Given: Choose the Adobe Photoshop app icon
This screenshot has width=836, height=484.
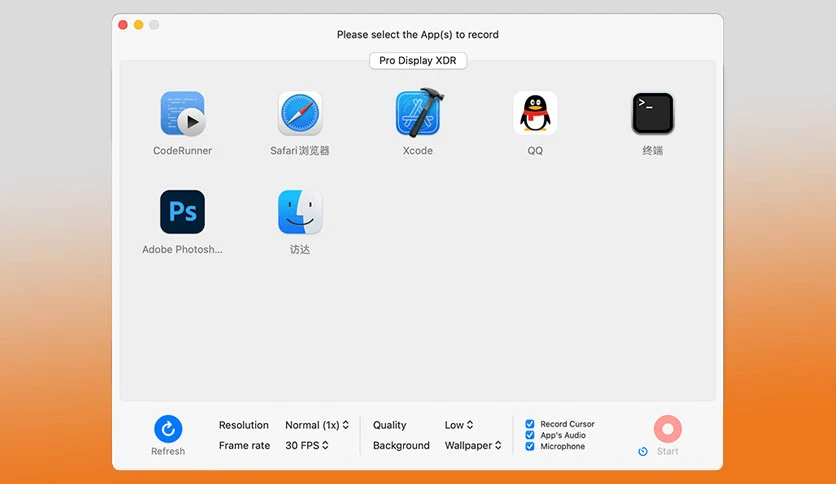Looking at the screenshot, I should [182, 212].
